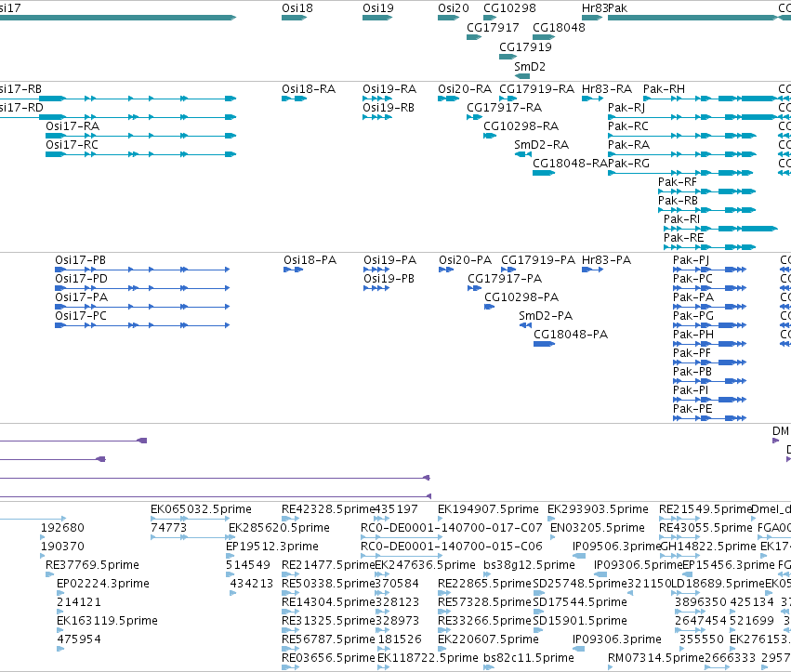Select the Osi18-PA protein label
Screen dimensions: 791x672
tap(310, 261)
